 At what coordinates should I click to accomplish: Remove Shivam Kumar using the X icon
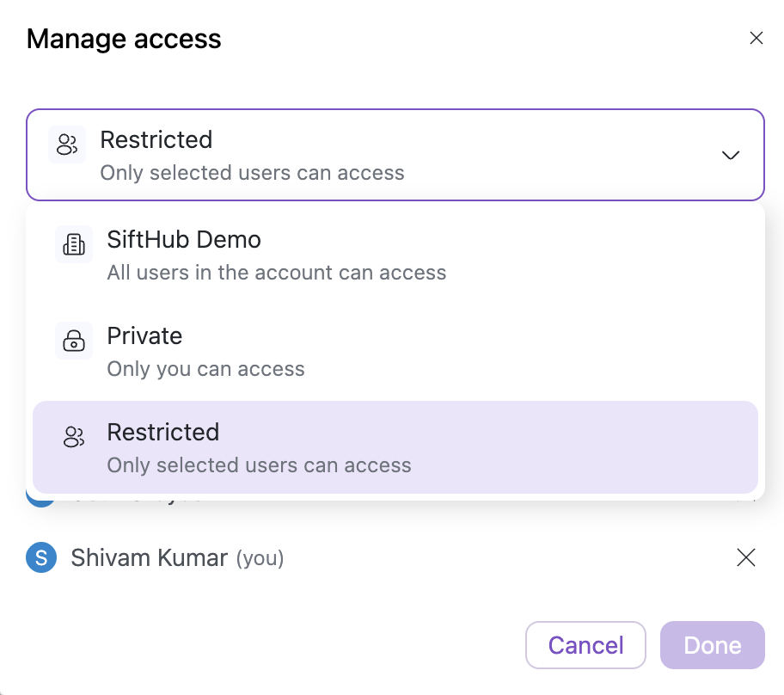coord(746,558)
